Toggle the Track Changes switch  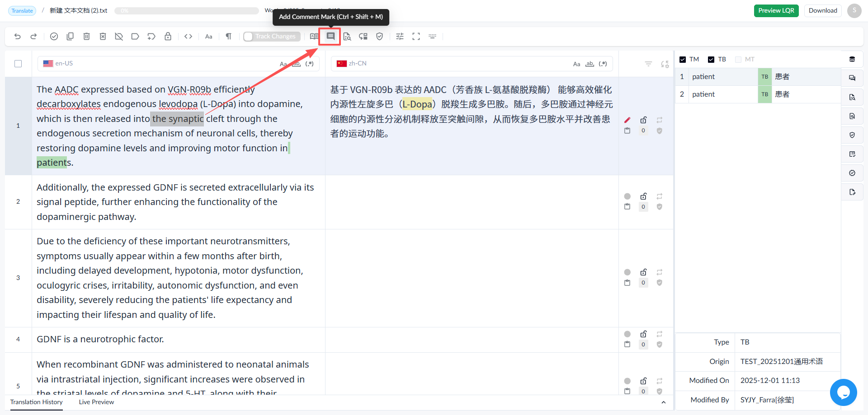point(271,37)
